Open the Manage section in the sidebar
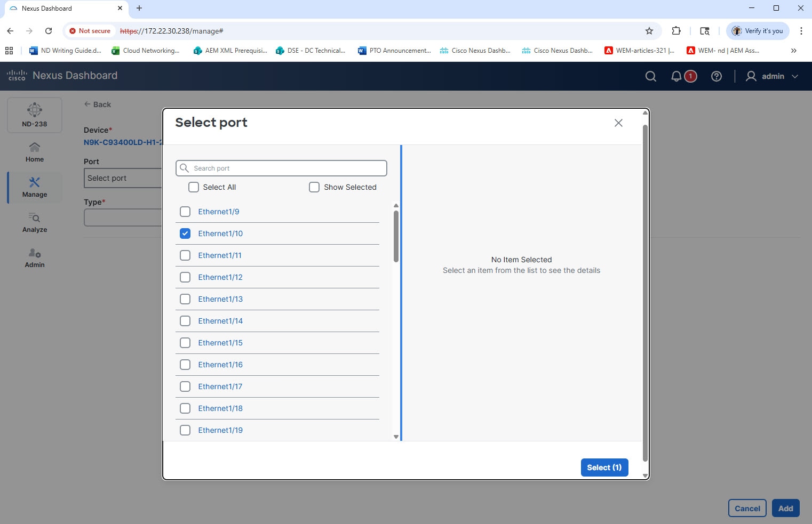This screenshot has height=524, width=812. [x=34, y=187]
